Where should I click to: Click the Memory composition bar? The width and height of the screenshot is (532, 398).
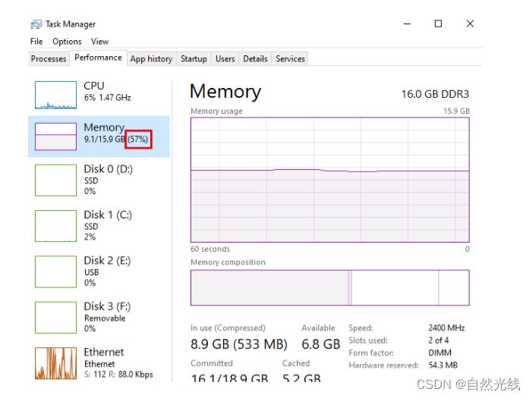pos(329,287)
